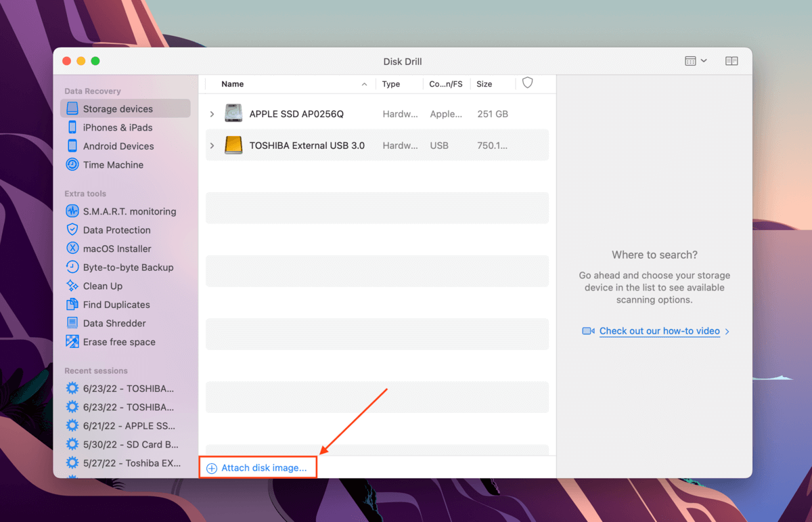812x522 pixels.
Task: Click the TOSHIBA External USB 3.0 drive icon
Action: click(x=233, y=145)
